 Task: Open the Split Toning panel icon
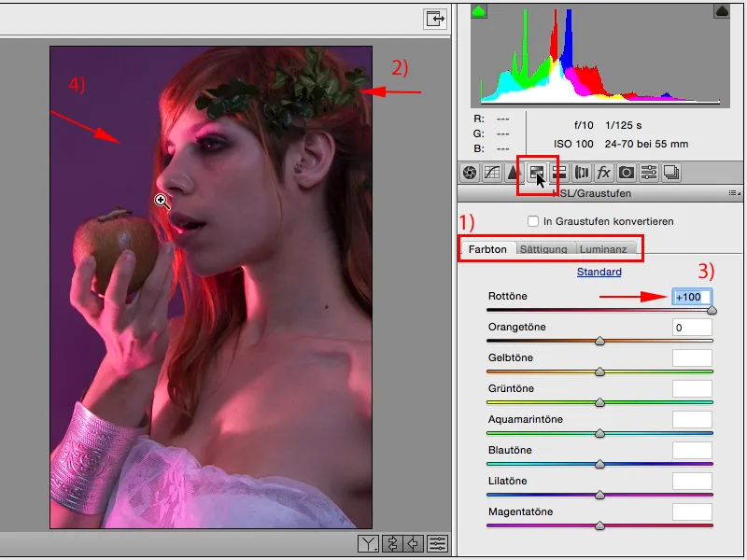point(559,173)
